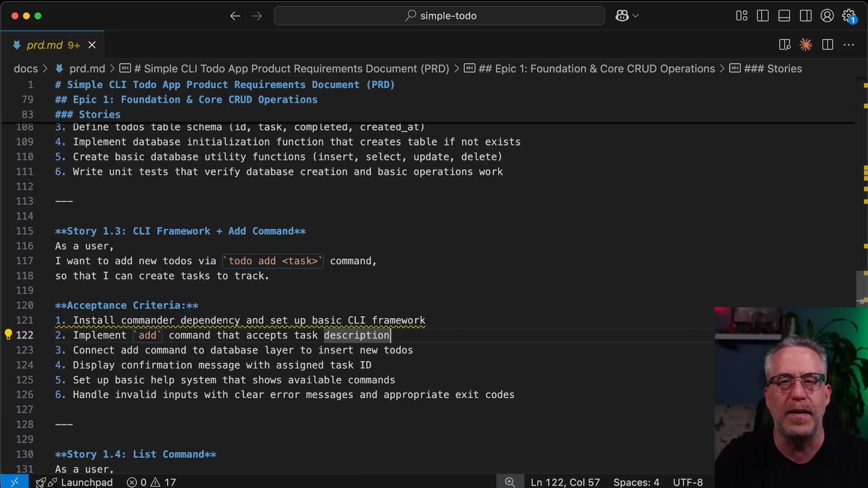
Task: Click the orange Claude spark icon
Action: 806,45
